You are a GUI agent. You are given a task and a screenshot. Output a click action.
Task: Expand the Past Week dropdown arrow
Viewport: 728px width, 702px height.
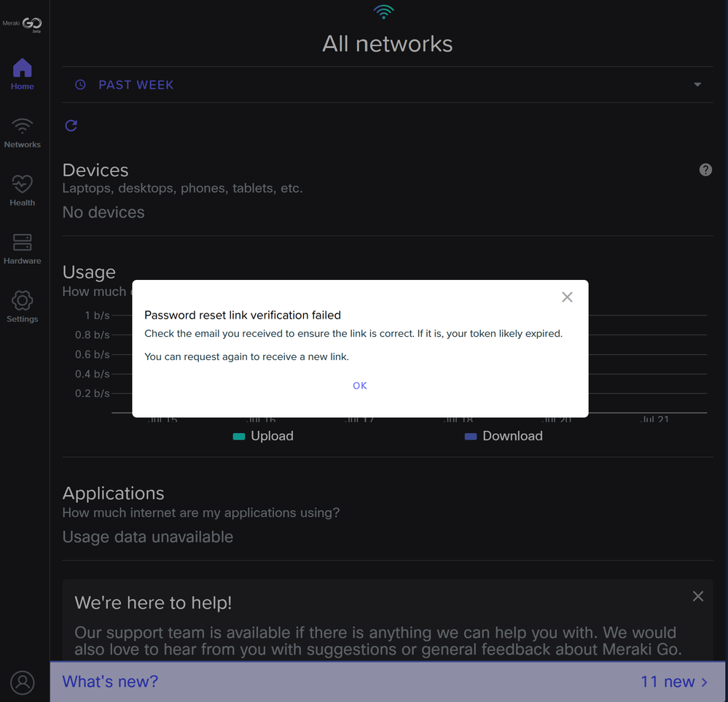(697, 85)
